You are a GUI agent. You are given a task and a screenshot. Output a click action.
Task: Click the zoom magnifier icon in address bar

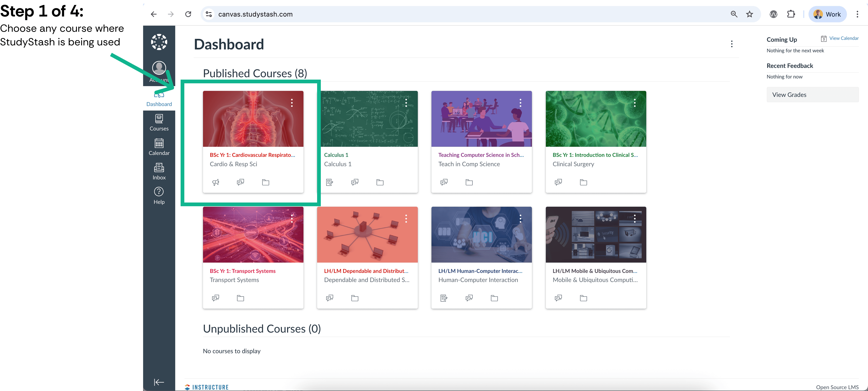point(734,14)
